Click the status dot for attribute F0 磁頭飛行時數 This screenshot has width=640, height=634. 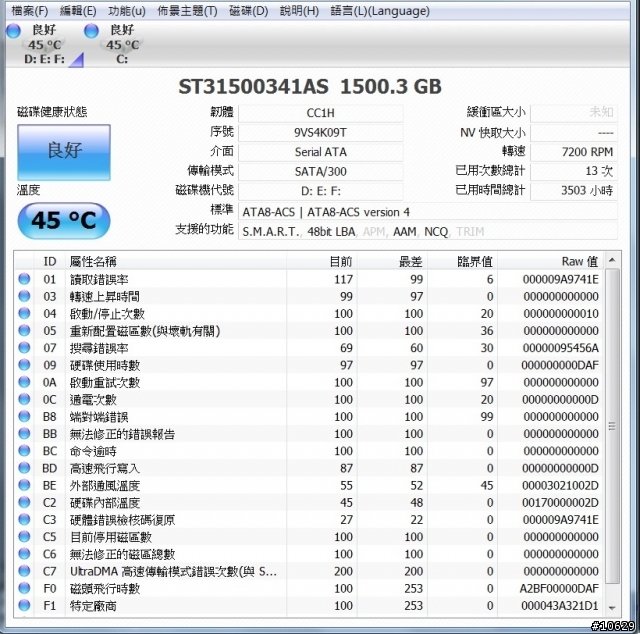pos(24,588)
